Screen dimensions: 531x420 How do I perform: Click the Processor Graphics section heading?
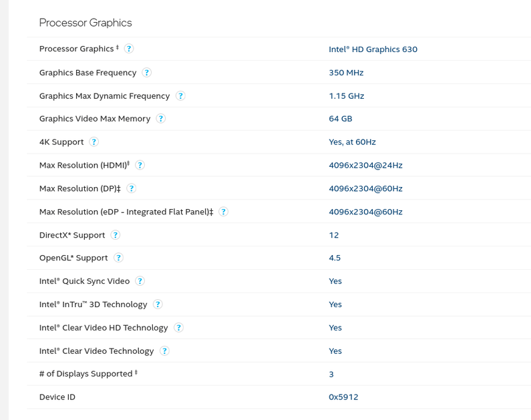[85, 23]
